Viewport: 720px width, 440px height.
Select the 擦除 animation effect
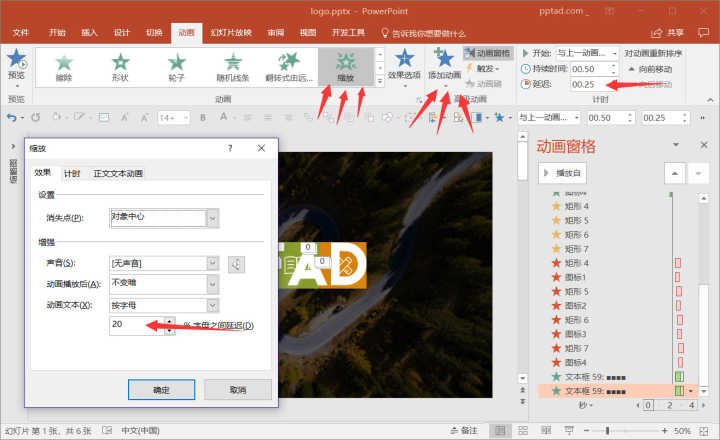(x=64, y=67)
